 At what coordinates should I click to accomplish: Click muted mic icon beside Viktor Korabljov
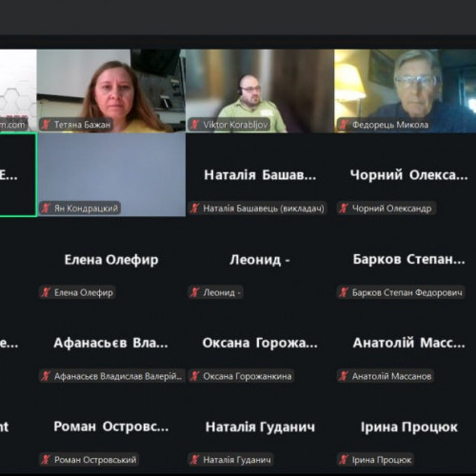tap(194, 125)
